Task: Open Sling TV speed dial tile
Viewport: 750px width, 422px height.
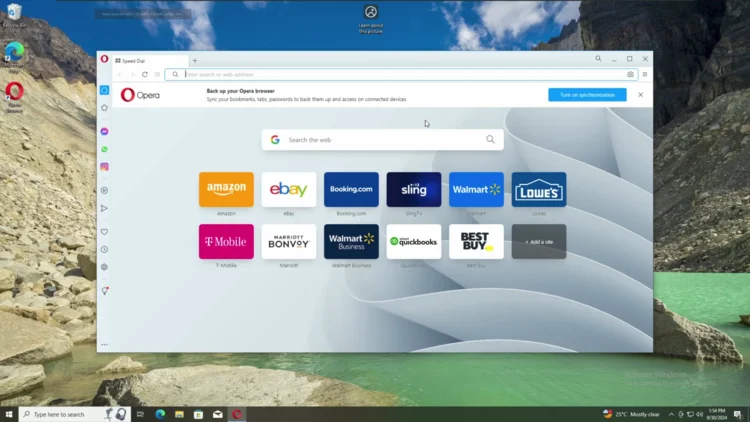Action: coord(414,189)
